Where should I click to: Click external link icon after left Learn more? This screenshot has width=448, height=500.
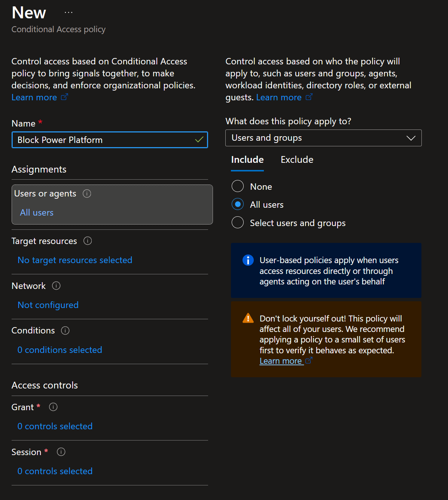64,97
